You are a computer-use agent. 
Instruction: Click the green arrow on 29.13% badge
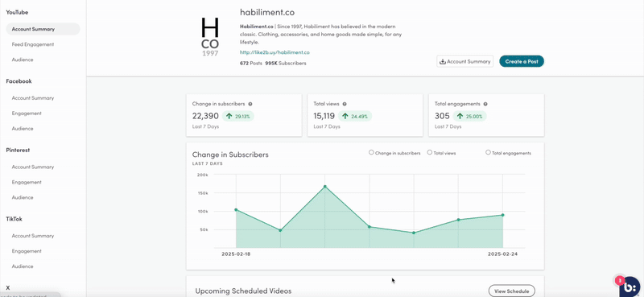tap(229, 116)
